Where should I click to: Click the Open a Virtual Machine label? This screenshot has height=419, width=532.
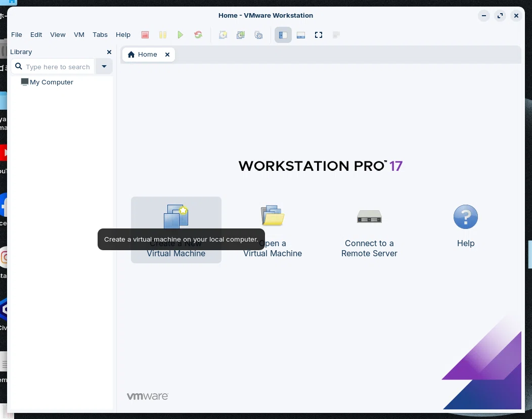[x=273, y=249]
